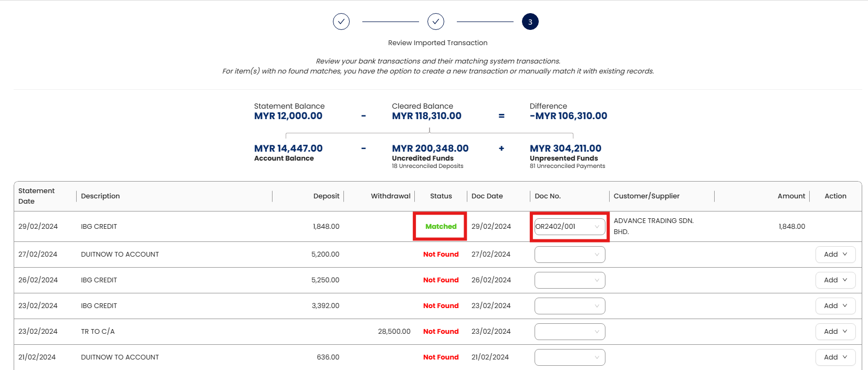
Task: Click Add for the 5,200.00 DUITNOW row
Action: [x=835, y=255]
